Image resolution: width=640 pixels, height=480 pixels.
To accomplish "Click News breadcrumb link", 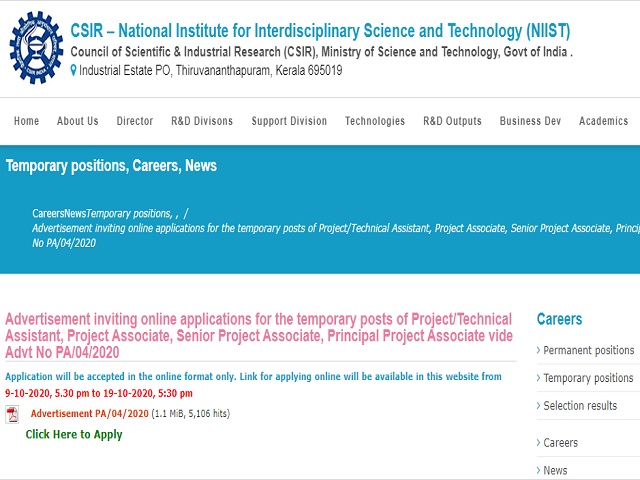I will point(75,213).
